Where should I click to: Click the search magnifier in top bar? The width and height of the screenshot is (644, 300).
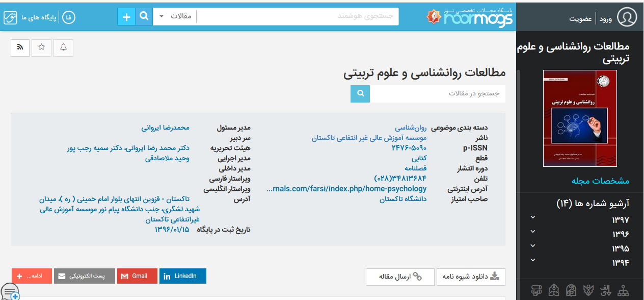coord(144,16)
